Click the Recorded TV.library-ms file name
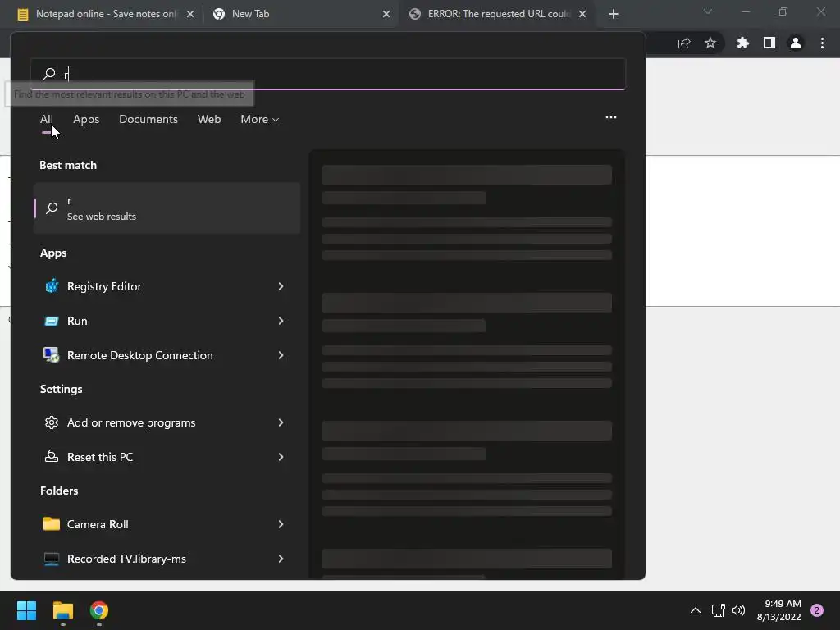This screenshot has width=840, height=630. [x=126, y=559]
